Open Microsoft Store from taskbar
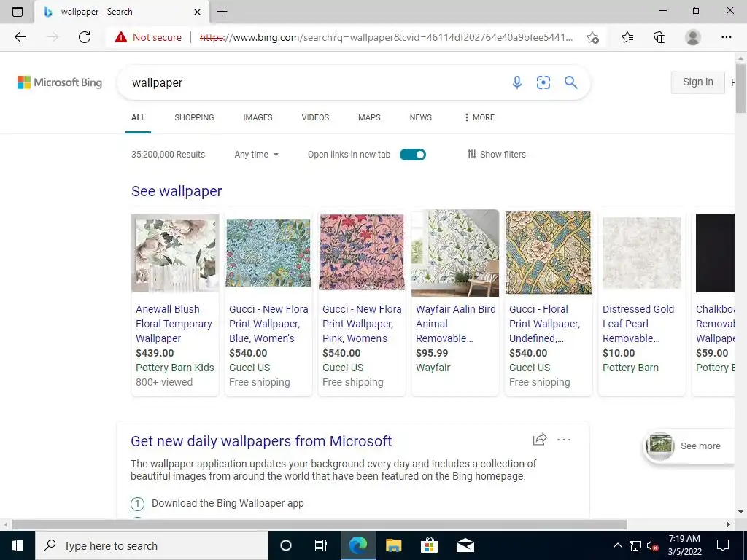This screenshot has height=560, width=747. click(x=429, y=545)
